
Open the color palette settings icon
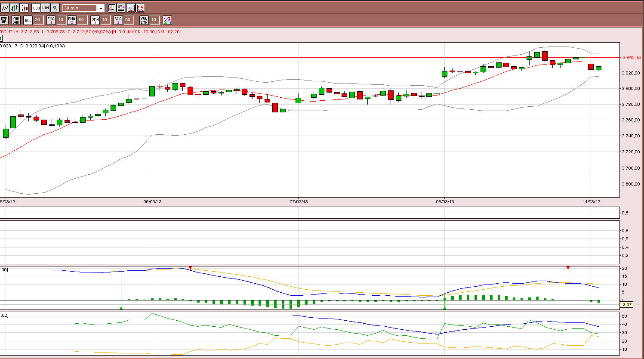(x=121, y=8)
